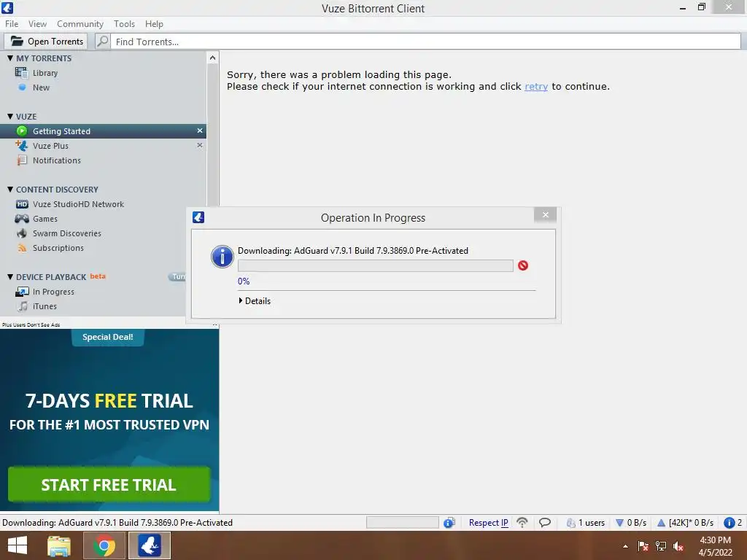Click the Respect IP link
Screen dimensions: 747x560
[x=488, y=523]
